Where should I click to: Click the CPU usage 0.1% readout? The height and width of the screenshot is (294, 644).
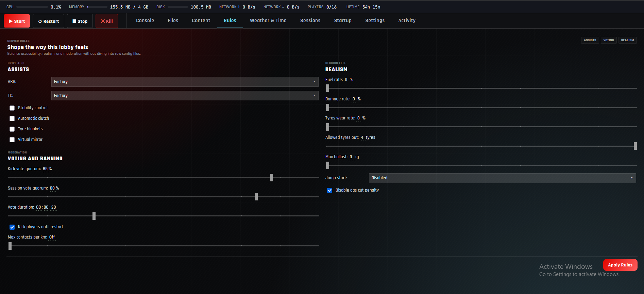pos(56,7)
